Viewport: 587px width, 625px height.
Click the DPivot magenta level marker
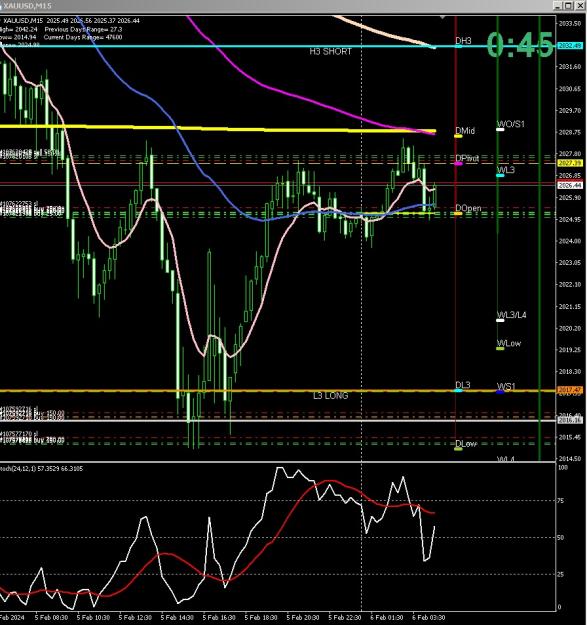(x=459, y=163)
